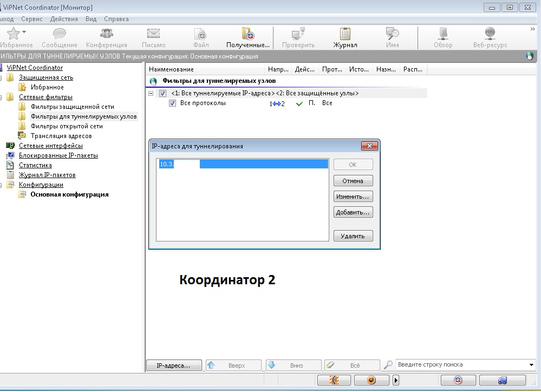Image resolution: width=541 pixels, height=392 pixels.
Task: Click the Исто... column header
Action: [359, 69]
